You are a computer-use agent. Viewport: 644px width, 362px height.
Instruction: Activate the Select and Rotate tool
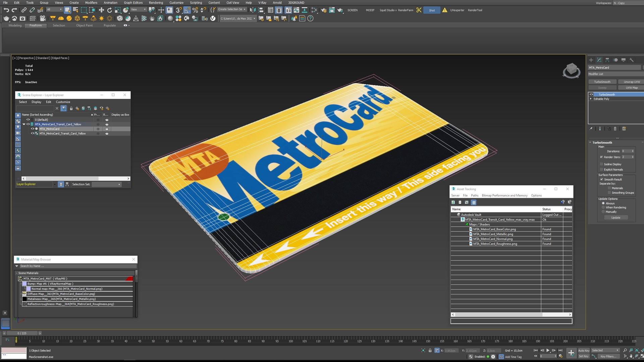click(109, 10)
